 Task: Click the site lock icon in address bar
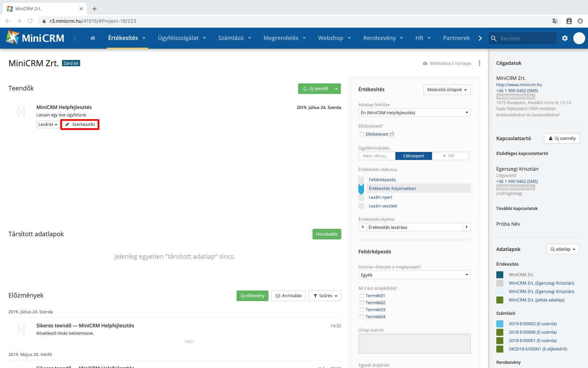click(44, 21)
